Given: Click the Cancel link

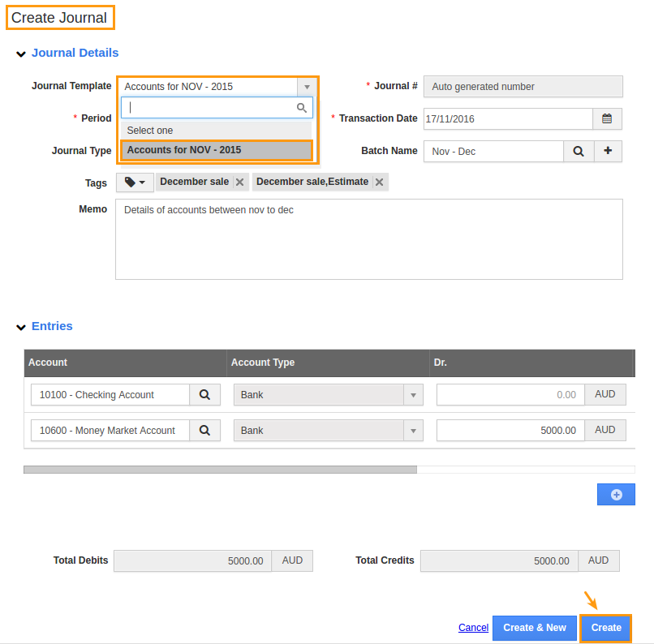Looking at the screenshot, I should 473,628.
